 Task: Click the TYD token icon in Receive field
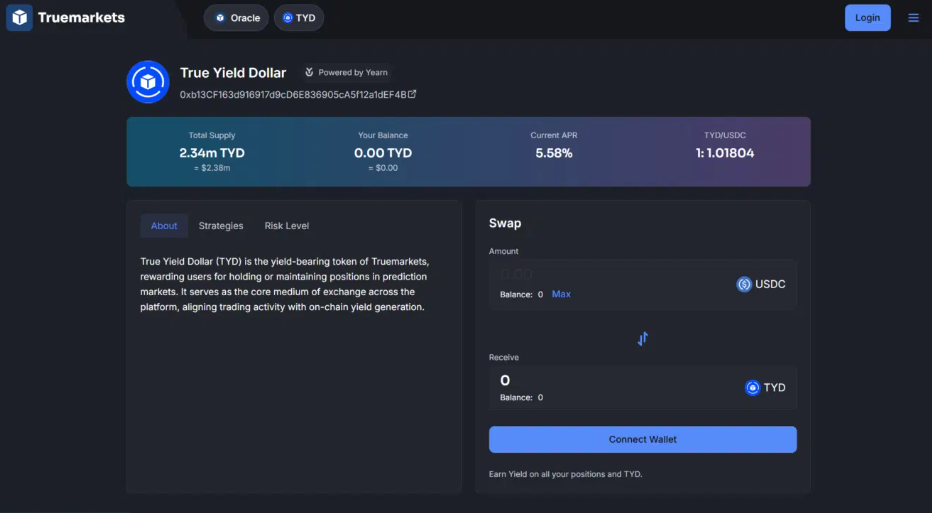(752, 388)
